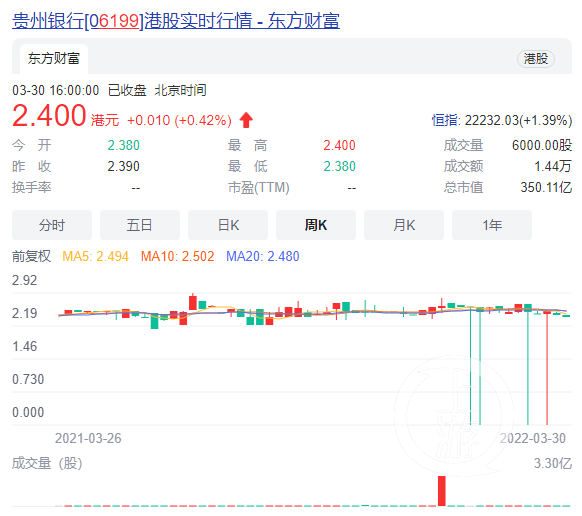Click the MA20: 2.480 indicator label
Screen dimensions: 582x516
262,256
